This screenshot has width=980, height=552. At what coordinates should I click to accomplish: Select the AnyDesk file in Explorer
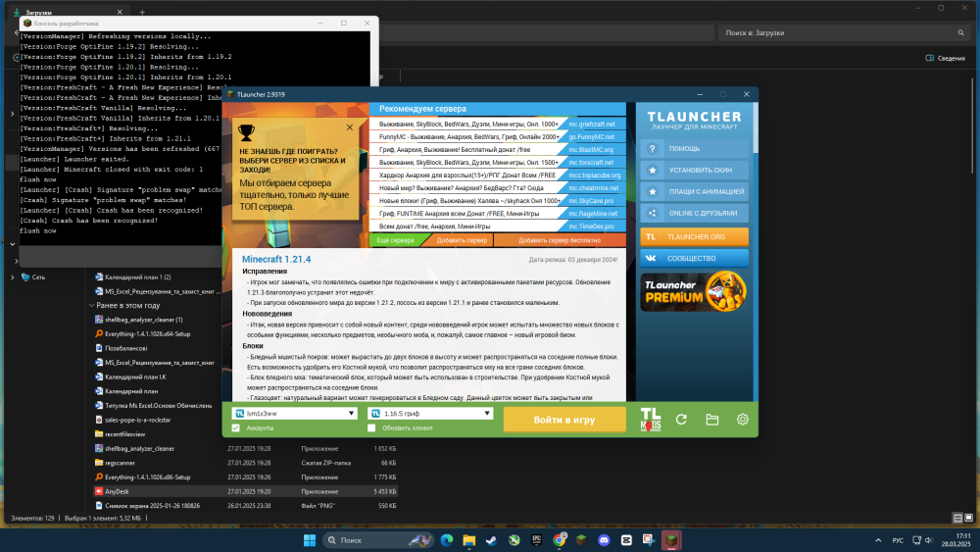pos(246,491)
